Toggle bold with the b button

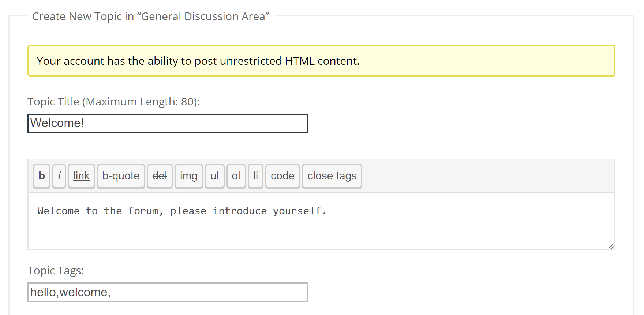pyautogui.click(x=42, y=176)
